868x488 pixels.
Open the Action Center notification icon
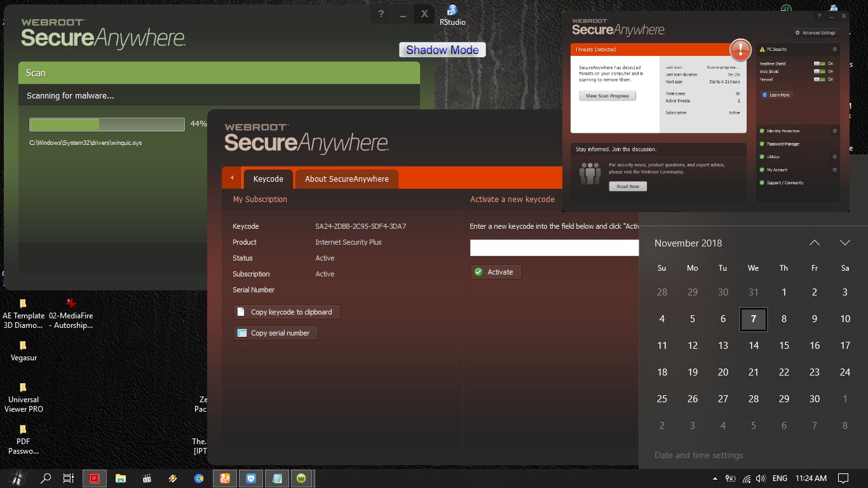(x=843, y=478)
